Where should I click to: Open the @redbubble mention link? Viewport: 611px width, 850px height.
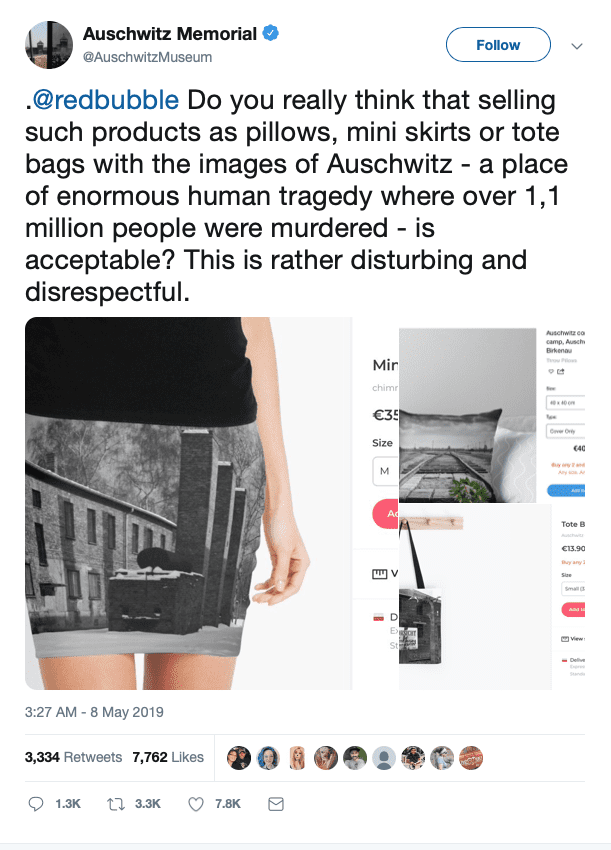click(x=106, y=100)
